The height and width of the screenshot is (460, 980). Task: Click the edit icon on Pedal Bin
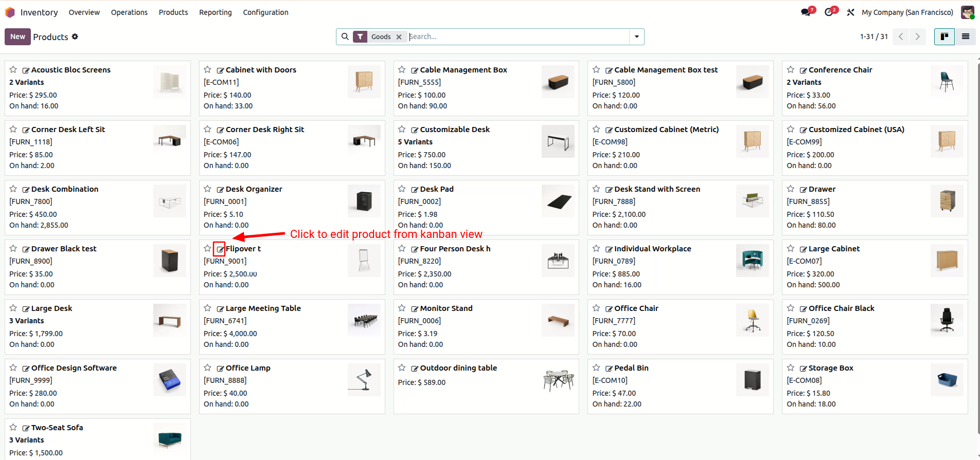(609, 369)
